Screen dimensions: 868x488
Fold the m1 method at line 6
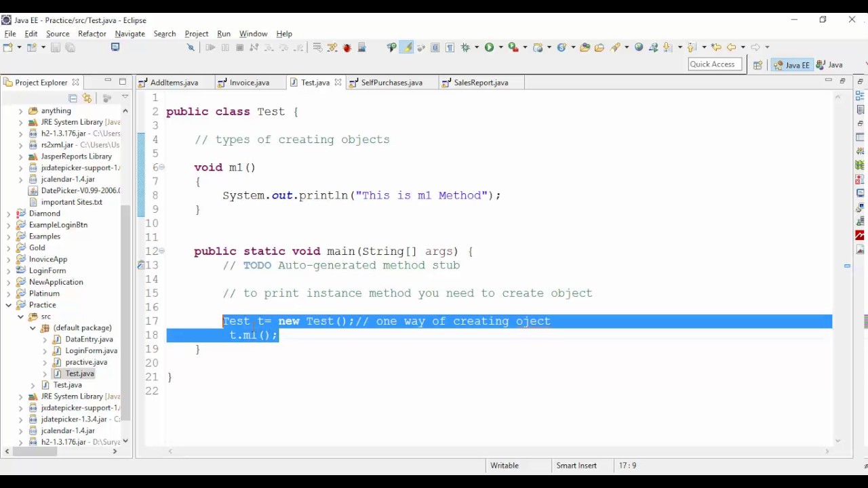click(162, 167)
